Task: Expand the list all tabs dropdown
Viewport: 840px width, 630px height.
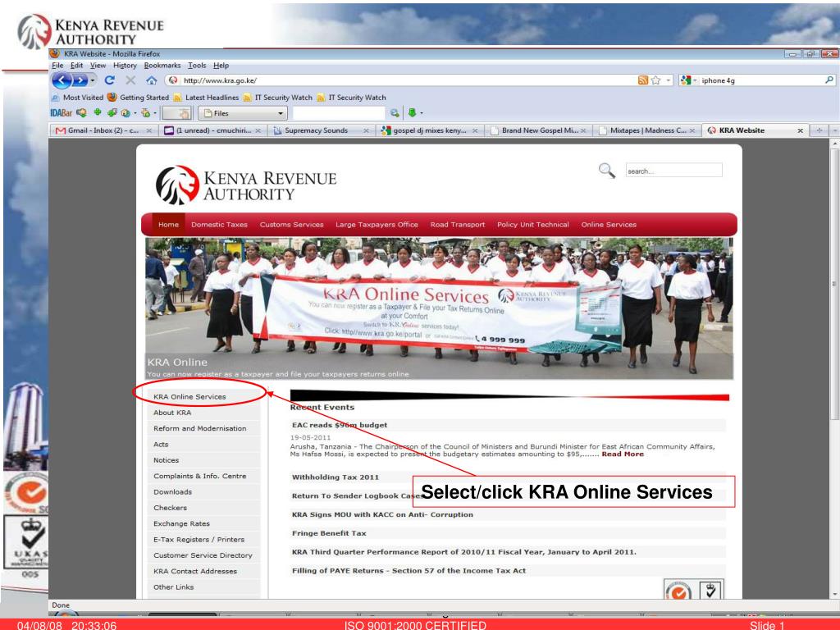Action: 833,130
